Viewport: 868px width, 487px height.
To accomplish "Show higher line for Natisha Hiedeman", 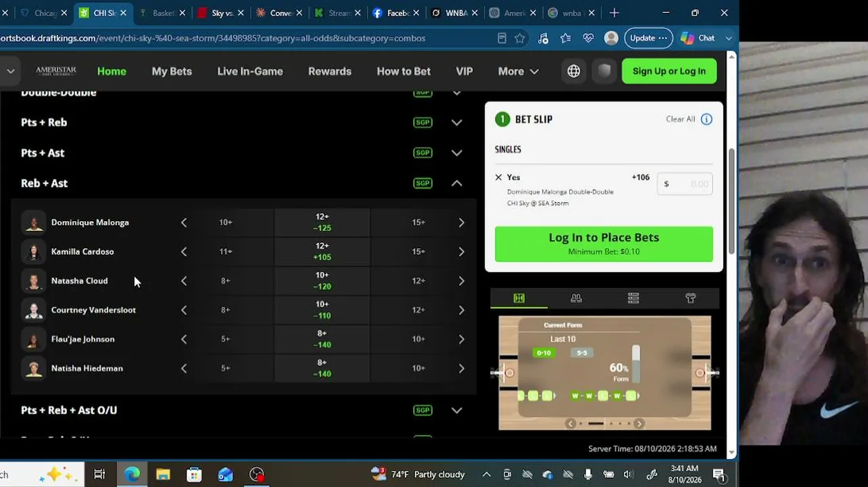I will (461, 368).
